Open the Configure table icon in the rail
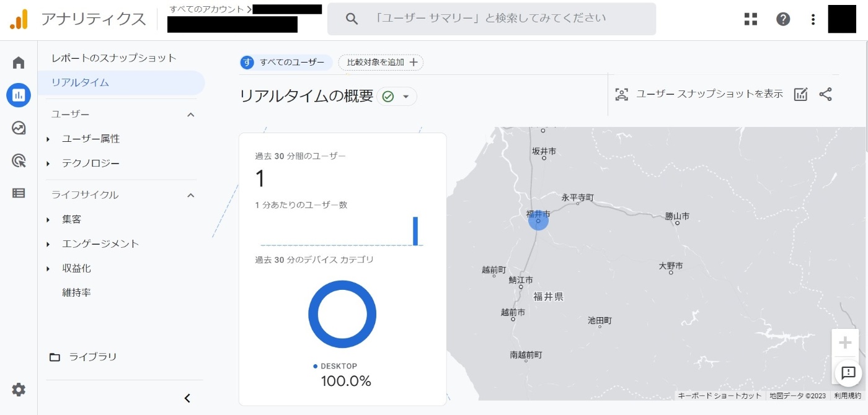 coord(19,193)
